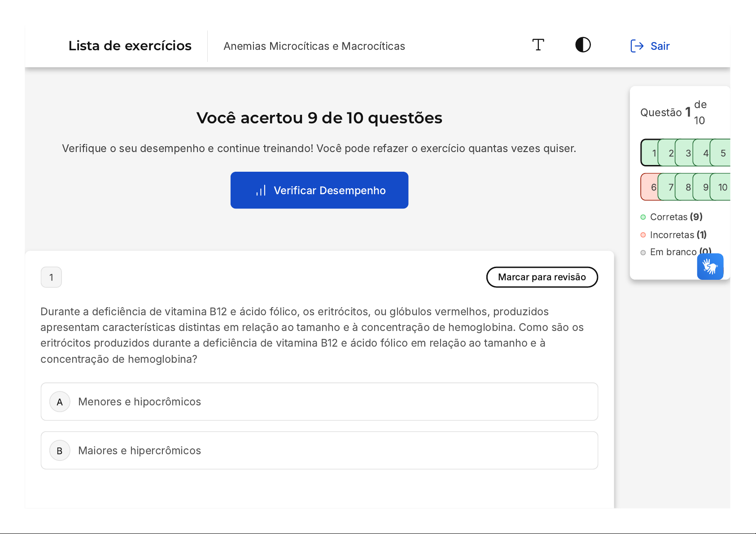Click the text size T icon
Image resolution: width=756 pixels, height=534 pixels.
tap(538, 45)
